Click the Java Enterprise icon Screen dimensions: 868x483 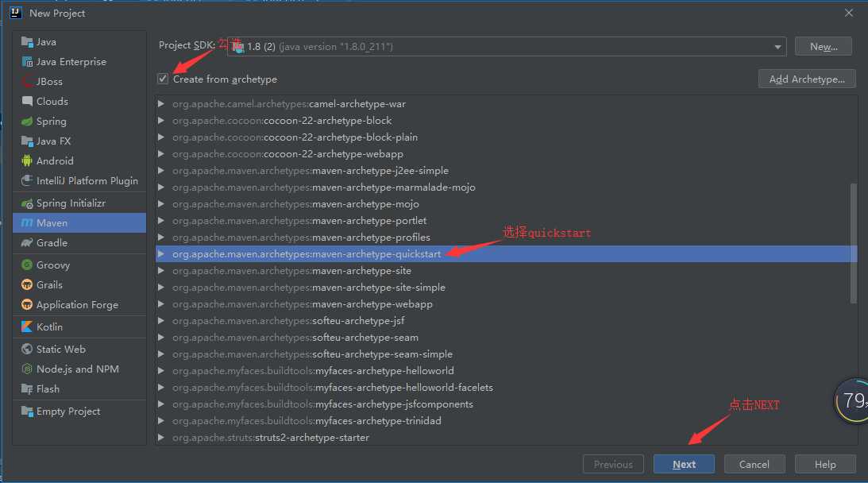click(x=26, y=62)
